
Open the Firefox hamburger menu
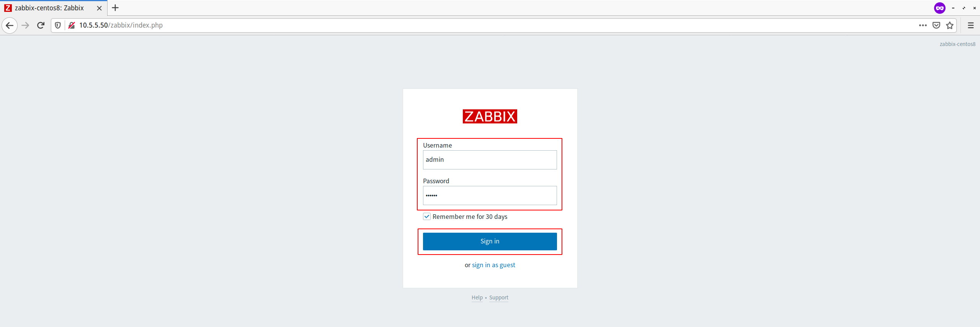coord(971,25)
